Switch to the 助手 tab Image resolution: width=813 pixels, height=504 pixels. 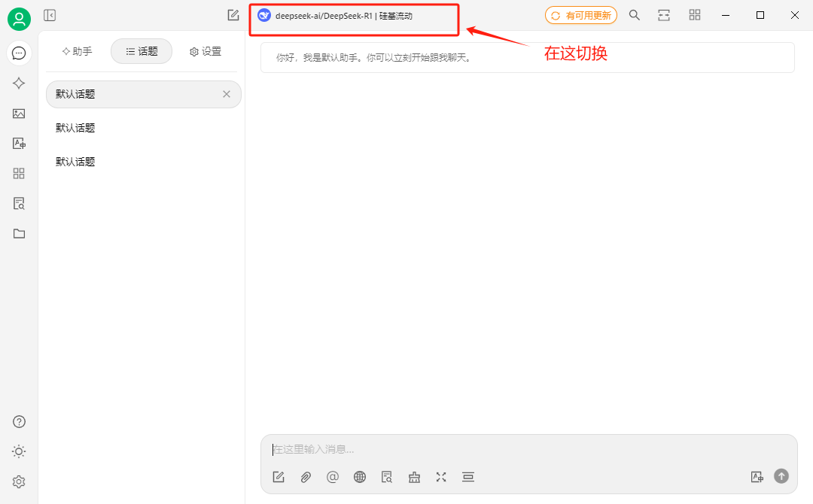pos(77,51)
